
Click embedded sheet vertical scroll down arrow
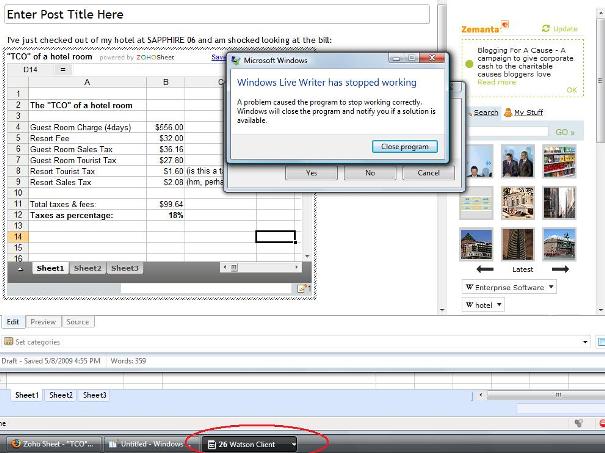point(307,256)
